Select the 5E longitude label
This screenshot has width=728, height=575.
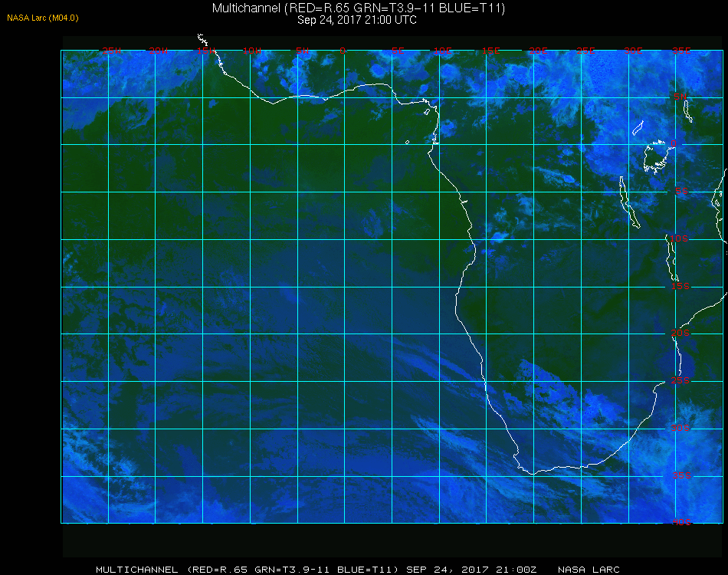(x=398, y=51)
